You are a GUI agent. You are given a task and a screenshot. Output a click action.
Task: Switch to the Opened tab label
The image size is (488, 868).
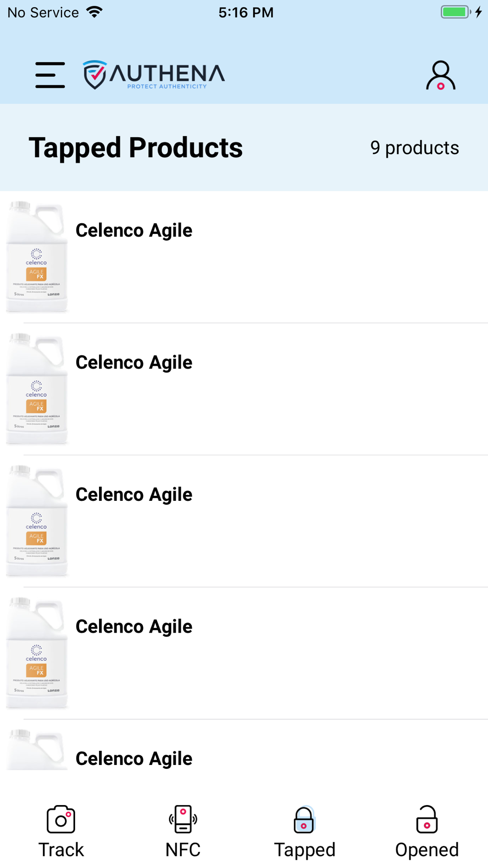coord(427,849)
